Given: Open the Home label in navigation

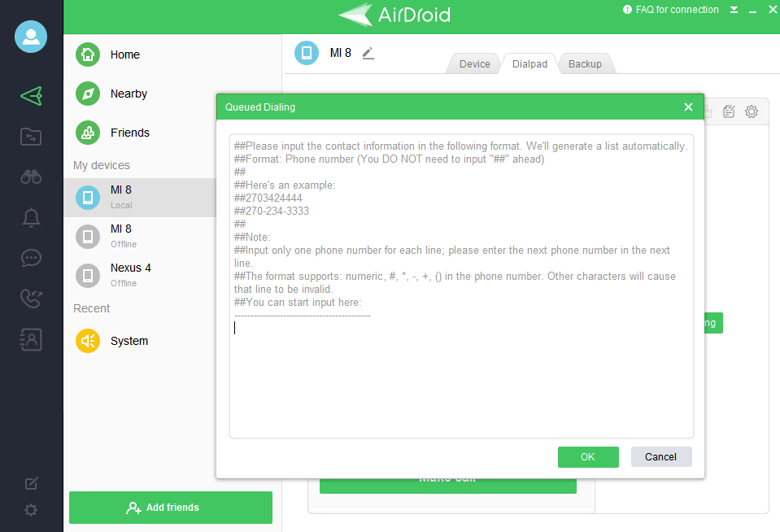Looking at the screenshot, I should [125, 55].
